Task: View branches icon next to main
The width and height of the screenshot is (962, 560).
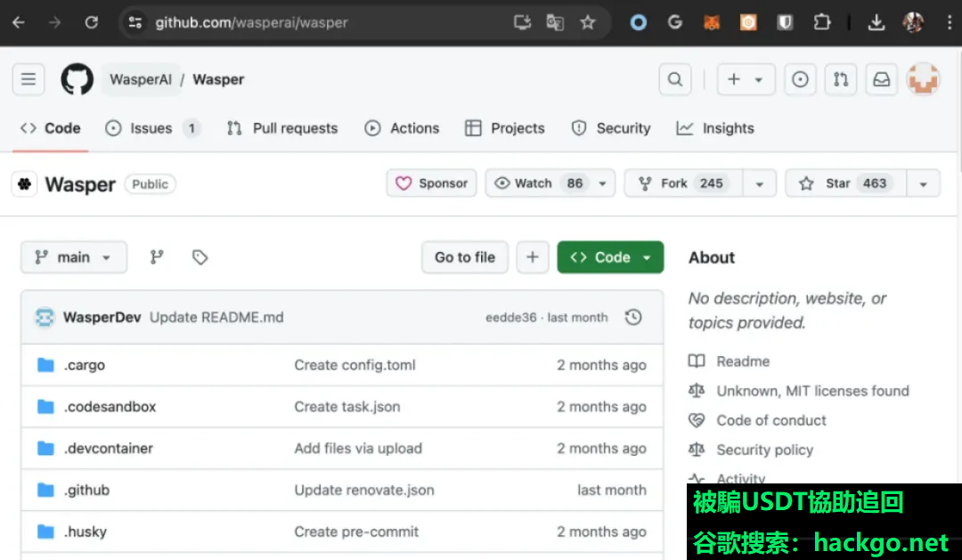Action: coord(157,257)
